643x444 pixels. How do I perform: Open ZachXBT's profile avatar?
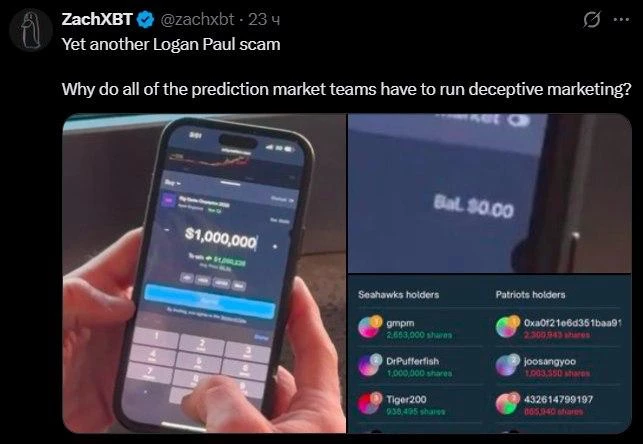[x=31, y=30]
